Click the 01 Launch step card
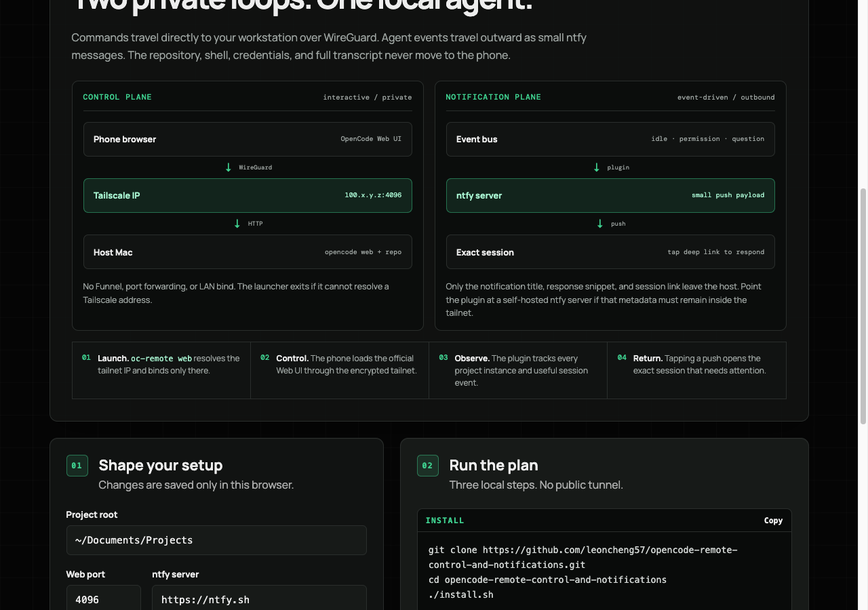The height and width of the screenshot is (610, 868). [161, 370]
